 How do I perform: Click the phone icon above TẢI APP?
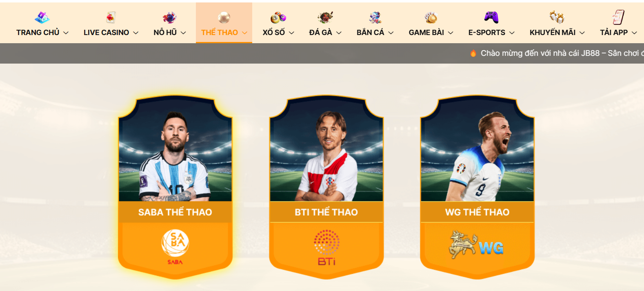pyautogui.click(x=618, y=18)
